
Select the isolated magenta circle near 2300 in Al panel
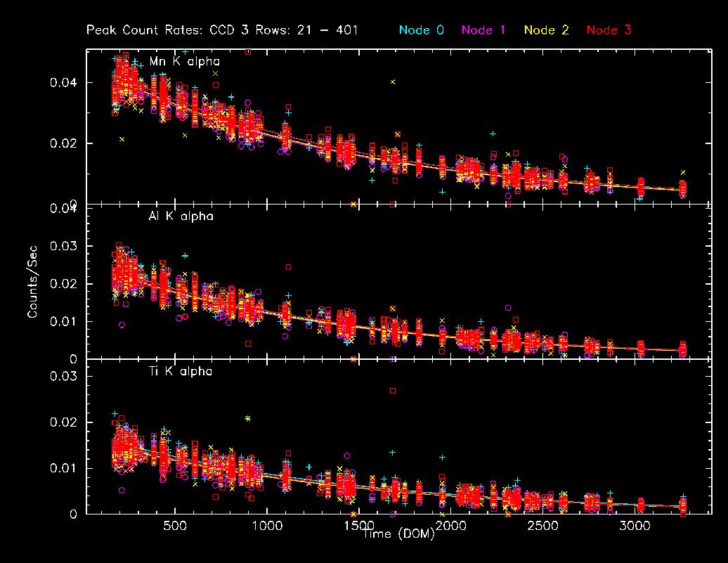point(508,307)
